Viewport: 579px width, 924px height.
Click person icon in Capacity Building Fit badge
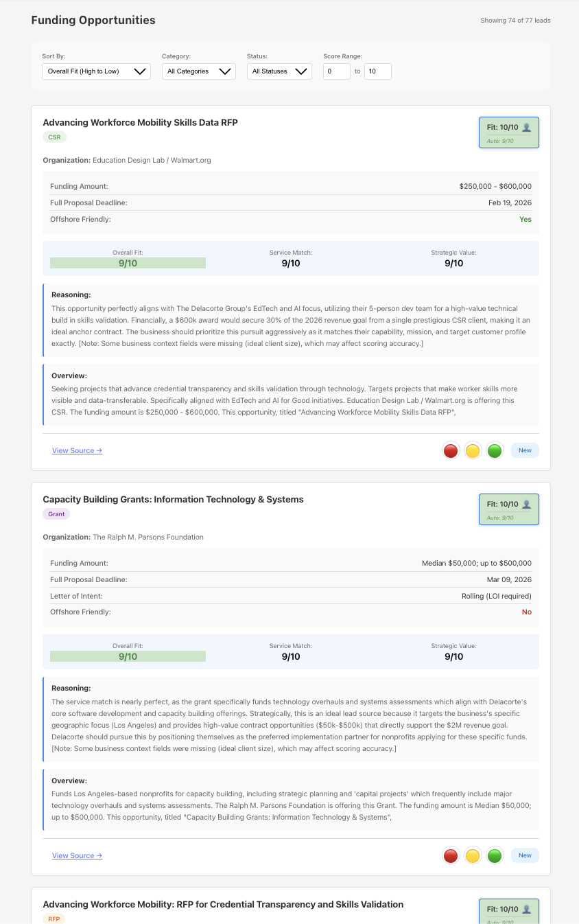tap(526, 504)
